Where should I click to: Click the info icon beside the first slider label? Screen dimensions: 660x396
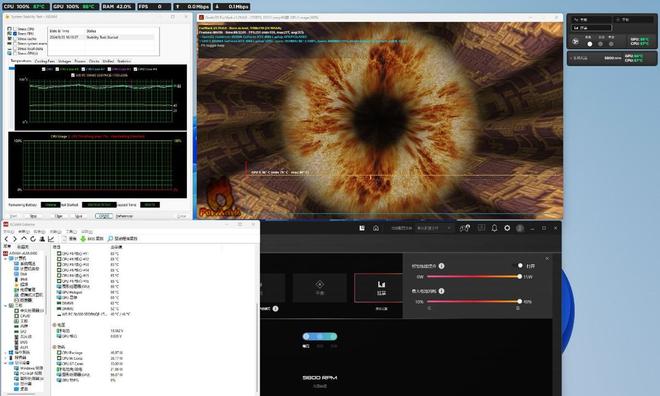[442, 266]
